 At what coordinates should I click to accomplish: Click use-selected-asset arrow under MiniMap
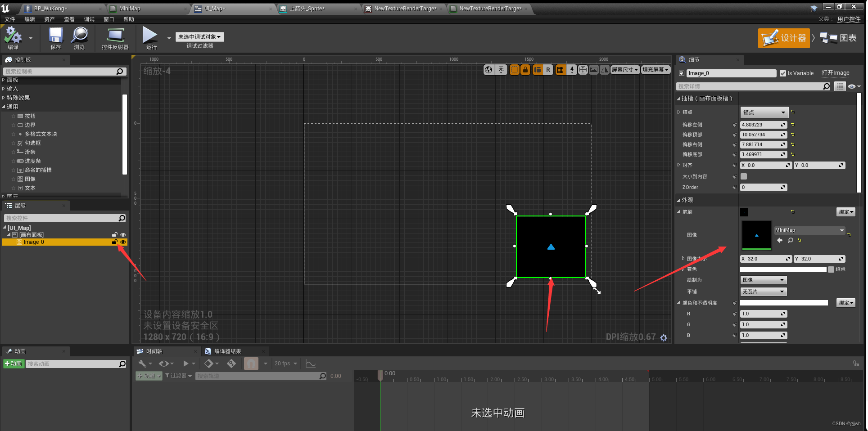point(780,241)
